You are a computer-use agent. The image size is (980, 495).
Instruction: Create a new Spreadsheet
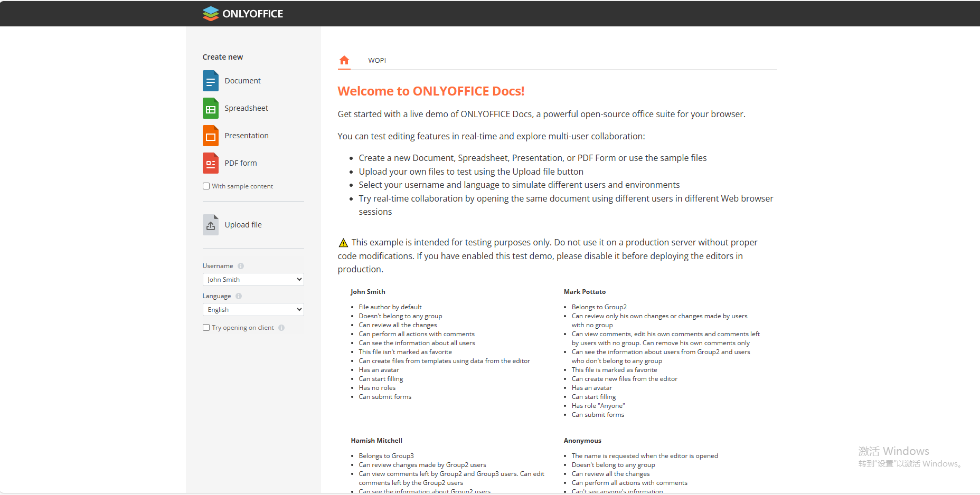(246, 108)
